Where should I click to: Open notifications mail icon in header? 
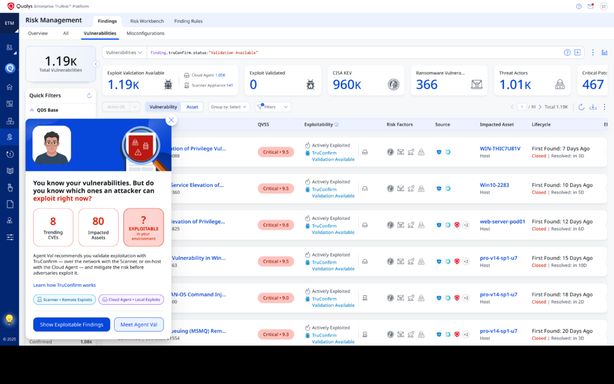click(x=591, y=6)
